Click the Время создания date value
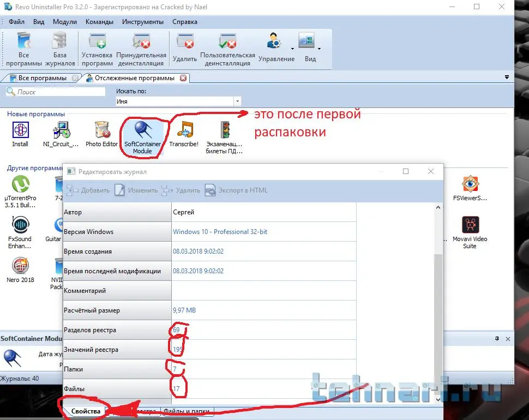This screenshot has height=420, width=529. tap(198, 251)
